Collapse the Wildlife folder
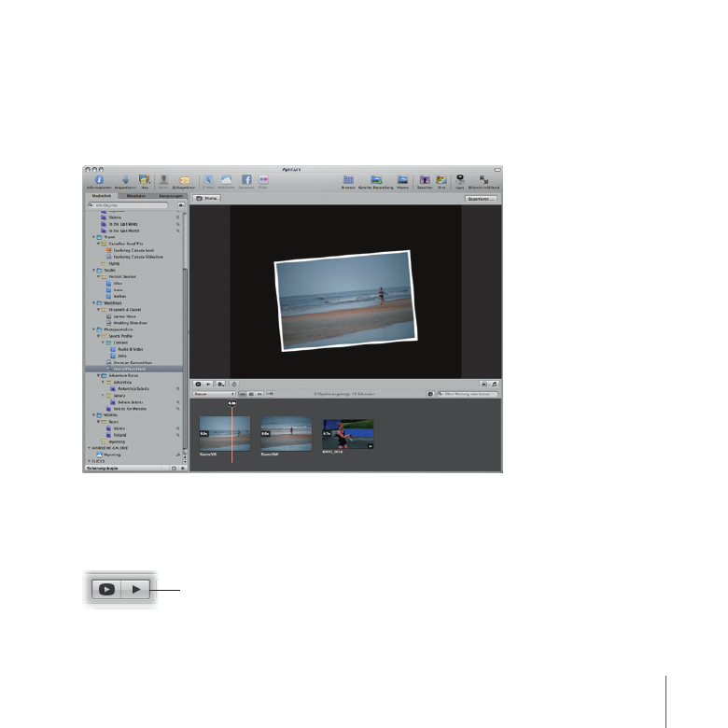The width and height of the screenshot is (728, 728). tap(93, 415)
